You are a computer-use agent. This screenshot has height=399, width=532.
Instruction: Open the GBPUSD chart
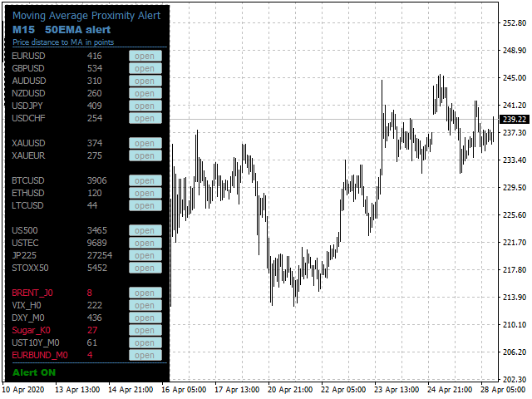coord(145,68)
